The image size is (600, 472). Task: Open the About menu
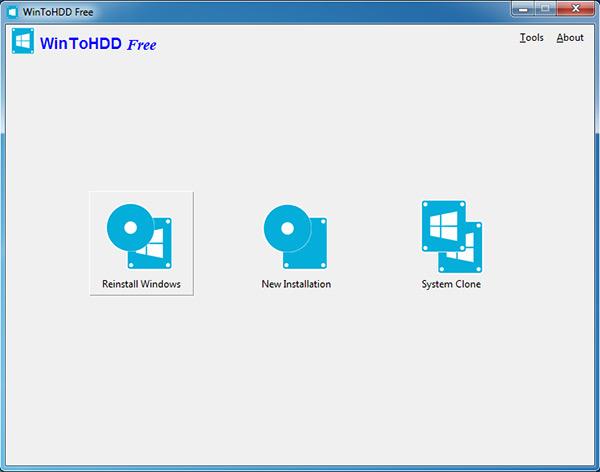coord(570,38)
